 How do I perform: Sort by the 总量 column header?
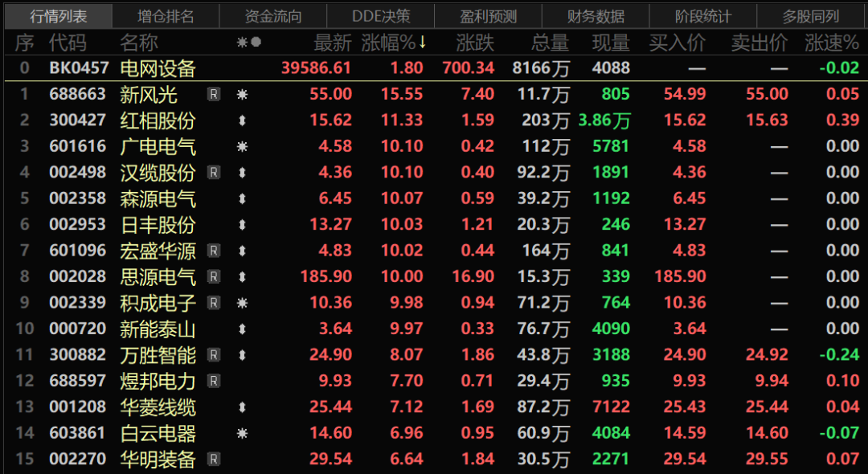point(551,43)
